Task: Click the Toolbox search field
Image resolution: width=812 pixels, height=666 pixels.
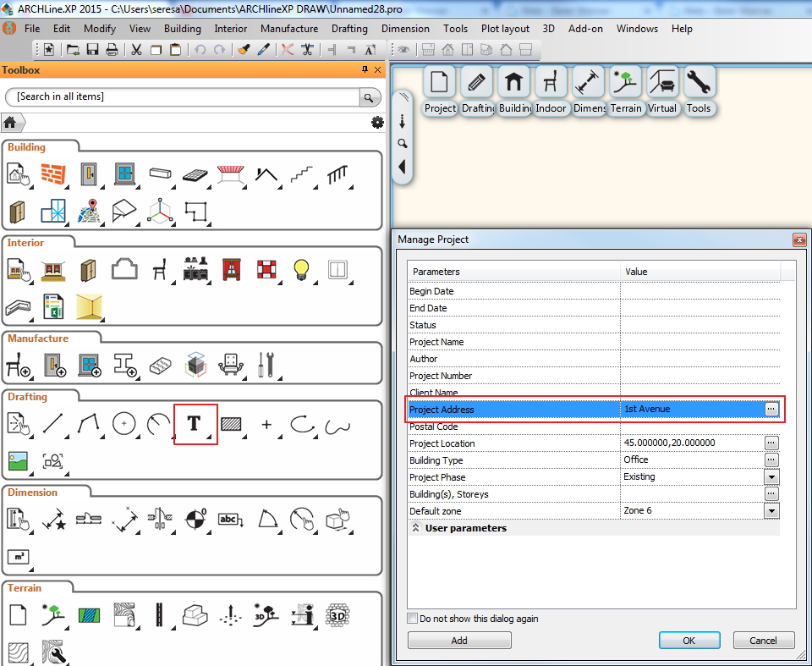Action: [x=183, y=97]
